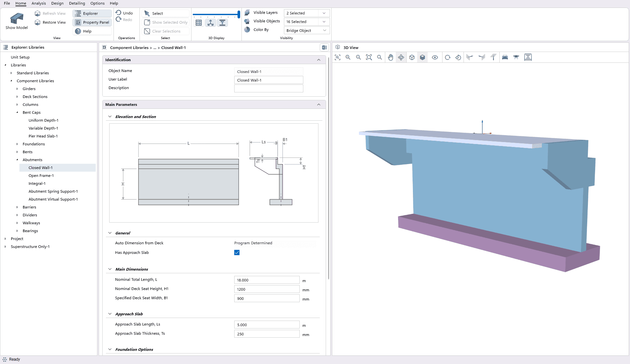630x364 pixels.
Task: Click the 3D Display transparency slider handle
Action: pyautogui.click(x=239, y=14)
